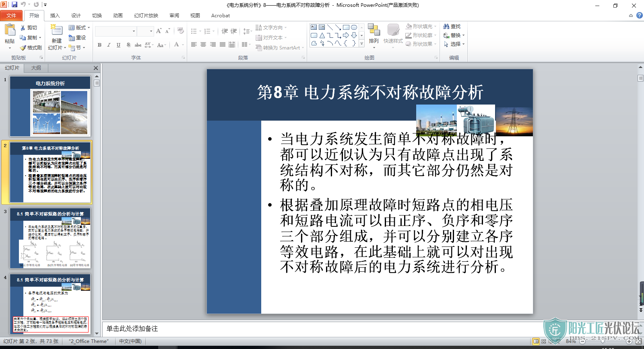This screenshot has width=644, height=349.
Task: Toggle Underline formatting
Action: [118, 45]
